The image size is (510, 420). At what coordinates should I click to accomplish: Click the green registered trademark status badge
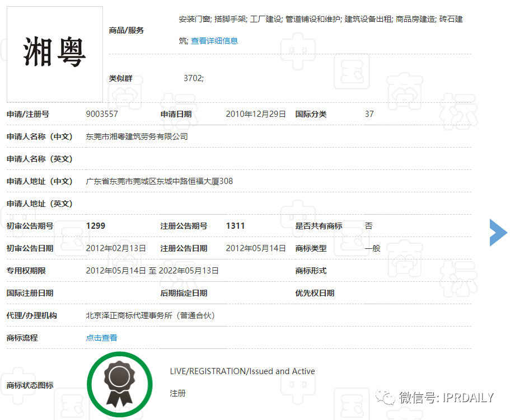point(120,384)
